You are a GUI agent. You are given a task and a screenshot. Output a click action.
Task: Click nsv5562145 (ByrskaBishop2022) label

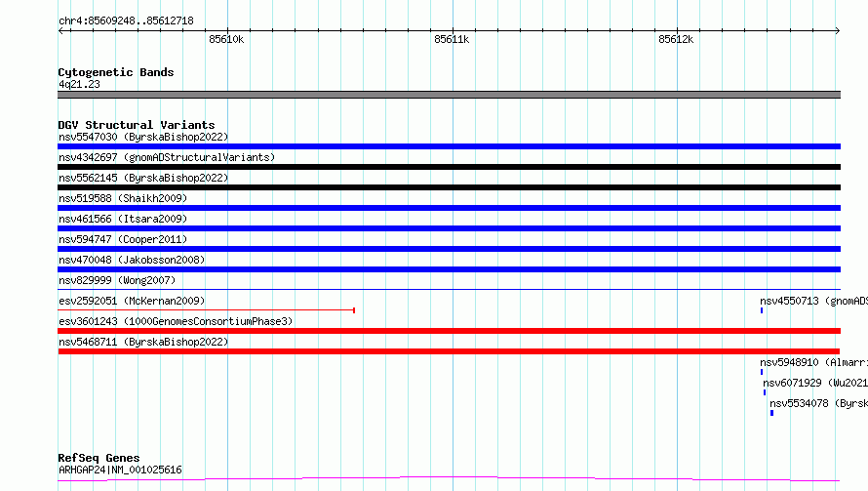pyautogui.click(x=143, y=178)
